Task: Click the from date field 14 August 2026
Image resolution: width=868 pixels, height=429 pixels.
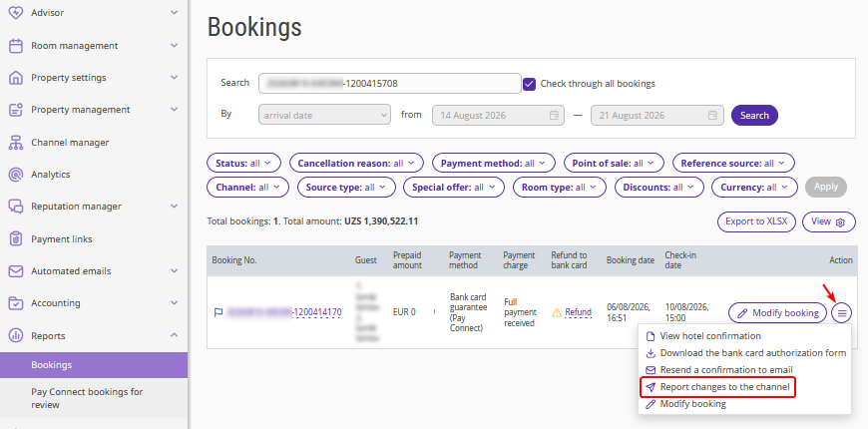Action: (498, 116)
